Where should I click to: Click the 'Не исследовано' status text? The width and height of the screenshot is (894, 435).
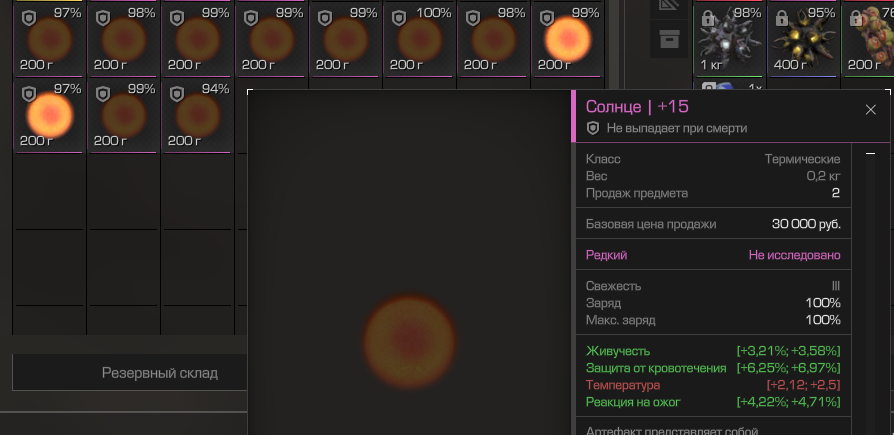[794, 255]
